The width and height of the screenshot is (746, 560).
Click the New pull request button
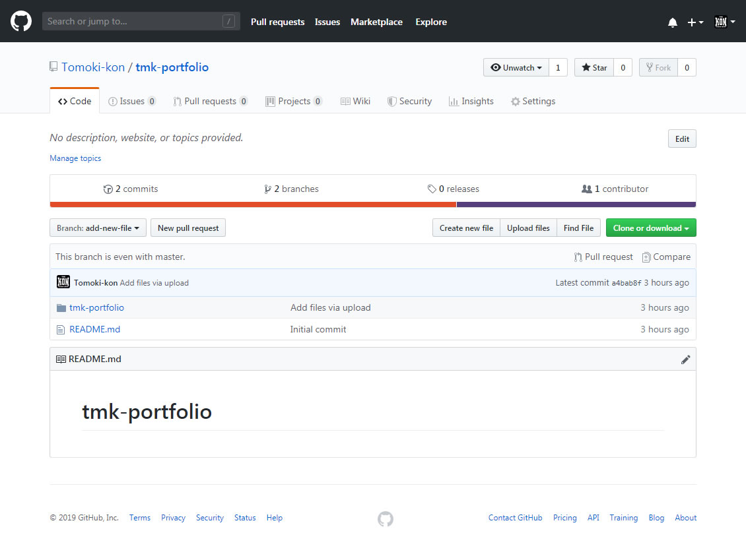[188, 228]
